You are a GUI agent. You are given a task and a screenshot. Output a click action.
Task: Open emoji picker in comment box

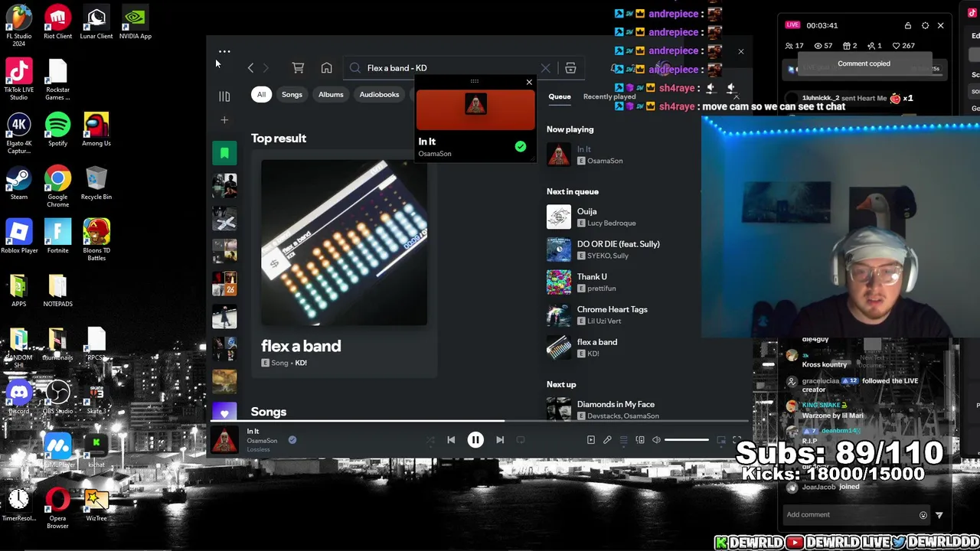[x=923, y=515]
